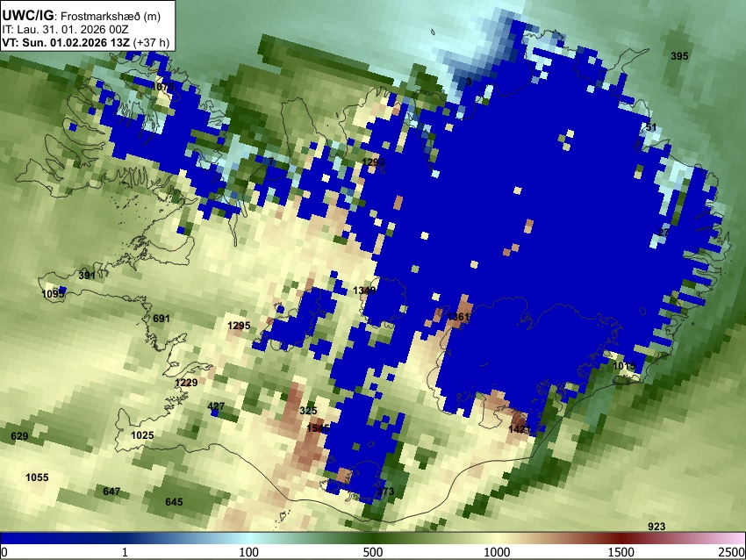The image size is (746, 560).
Task: Click the map value 1015
Action: pos(624,366)
